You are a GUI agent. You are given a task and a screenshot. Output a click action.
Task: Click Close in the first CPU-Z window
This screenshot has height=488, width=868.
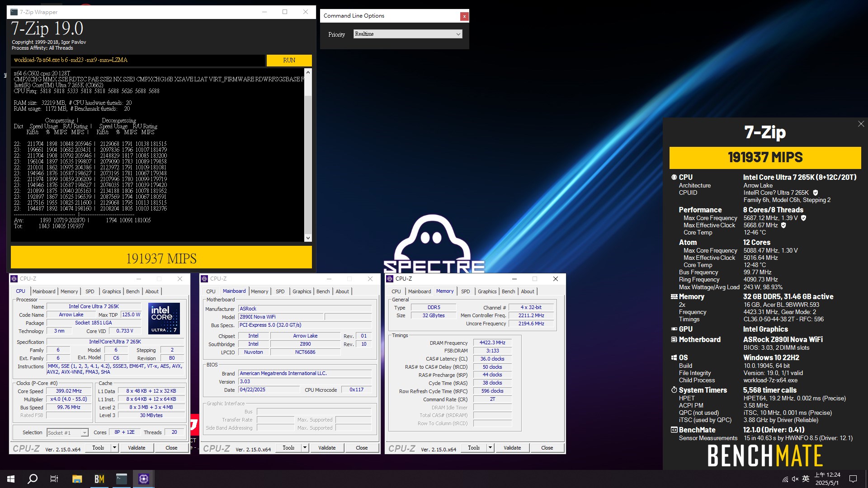point(171,448)
